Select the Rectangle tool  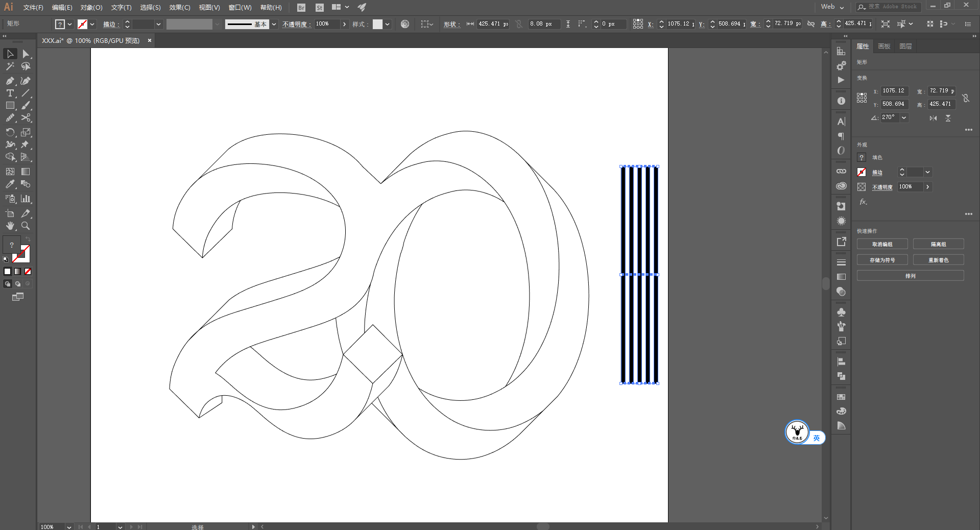click(10, 105)
